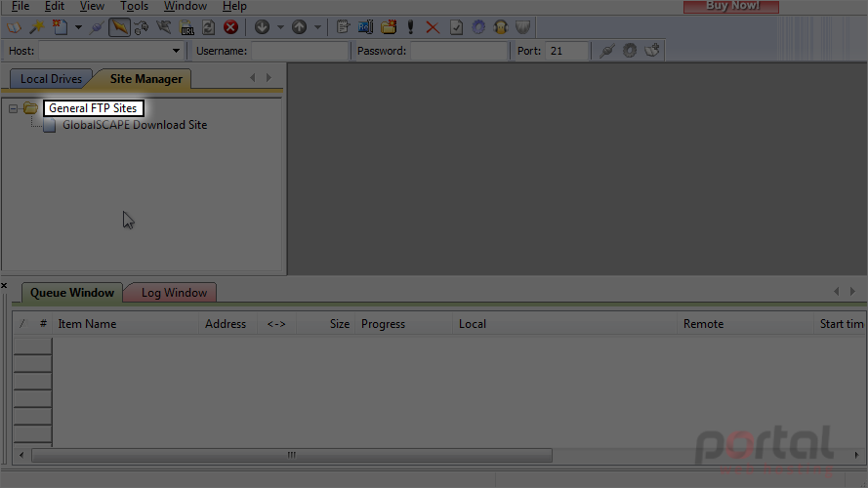Open the Help menu
Screen dimensions: 868x488
[x=234, y=6]
